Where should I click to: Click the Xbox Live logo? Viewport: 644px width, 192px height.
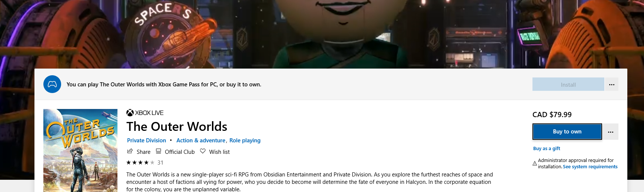click(145, 113)
